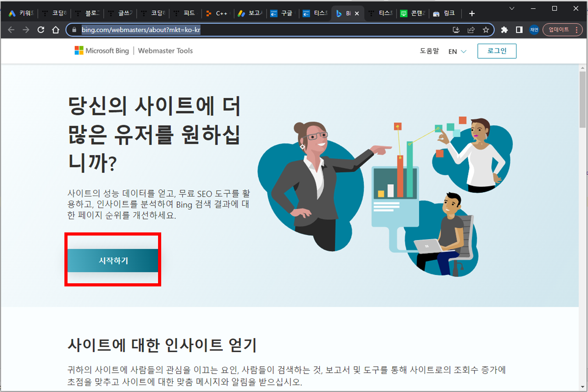Click the hero illustration of people with chart
This screenshot has height=392, width=588.
(x=385, y=197)
